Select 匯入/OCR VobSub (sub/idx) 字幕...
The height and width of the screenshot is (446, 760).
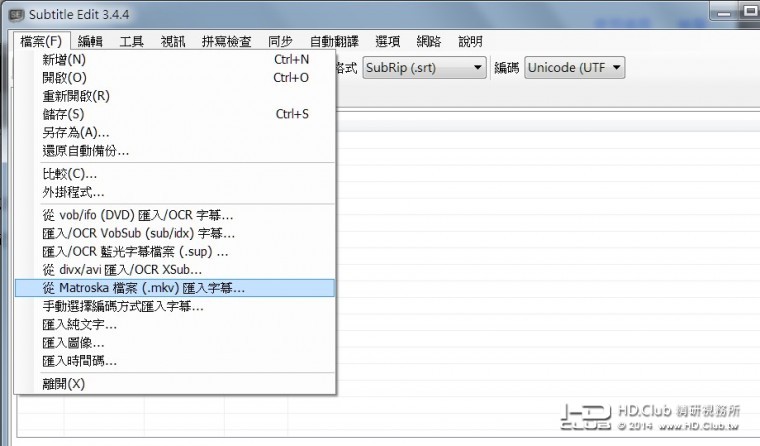coord(175,233)
